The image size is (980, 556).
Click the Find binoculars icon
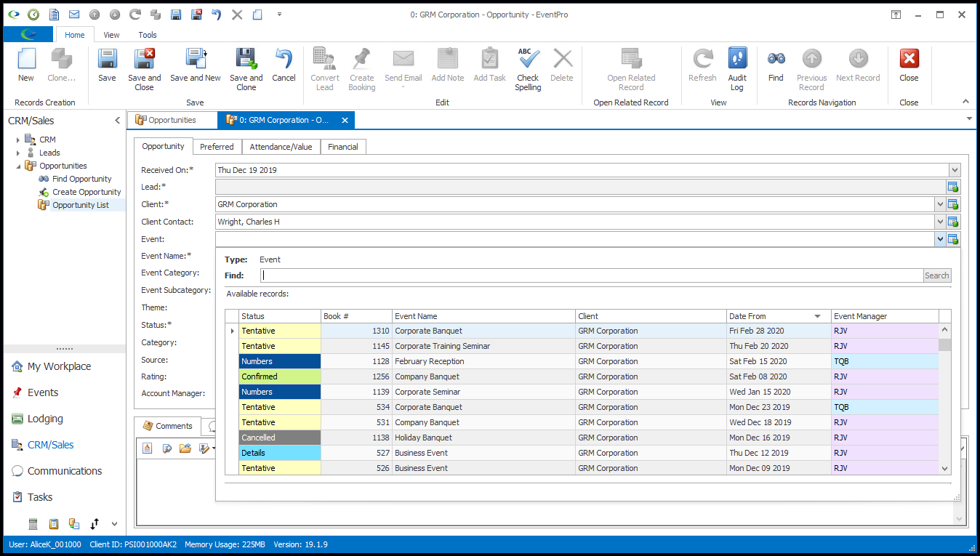[776, 60]
